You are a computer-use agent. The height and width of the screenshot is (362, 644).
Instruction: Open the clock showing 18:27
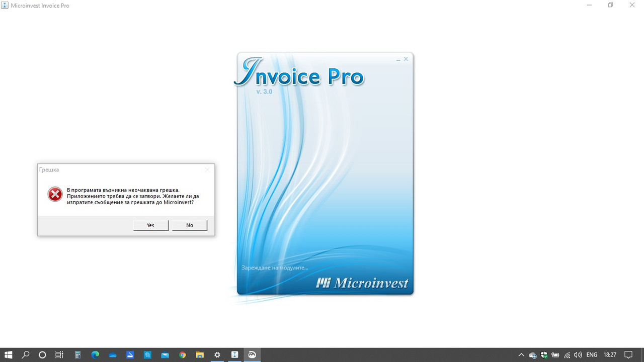[610, 354]
